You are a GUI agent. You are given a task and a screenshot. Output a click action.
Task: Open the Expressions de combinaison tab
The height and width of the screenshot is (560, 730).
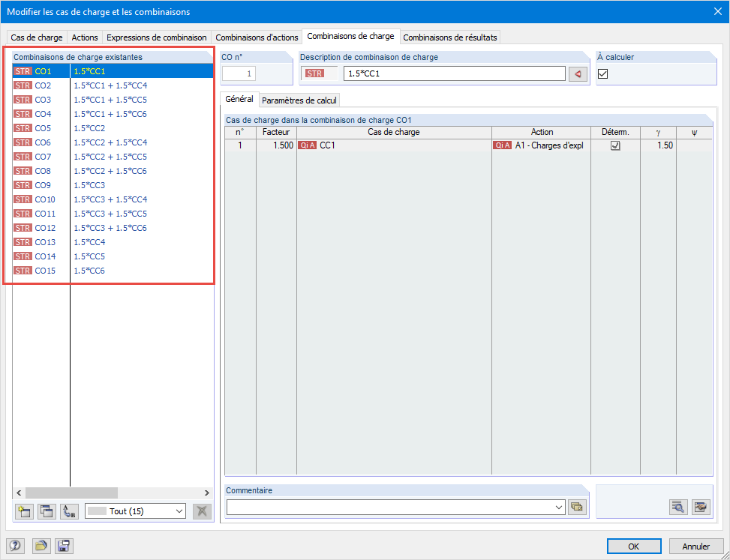pyautogui.click(x=156, y=37)
